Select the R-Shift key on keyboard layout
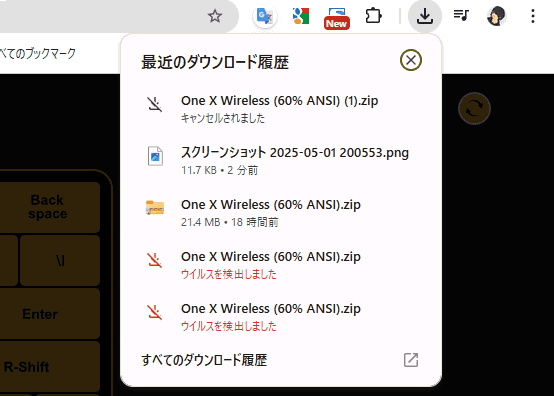Viewport: 554px width, 396px height. click(49, 367)
